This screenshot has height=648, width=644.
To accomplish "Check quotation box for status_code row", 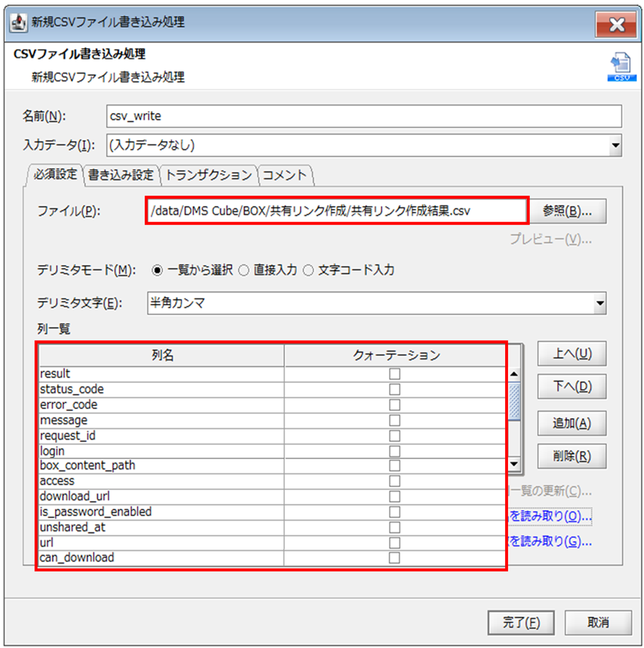I will [x=395, y=389].
